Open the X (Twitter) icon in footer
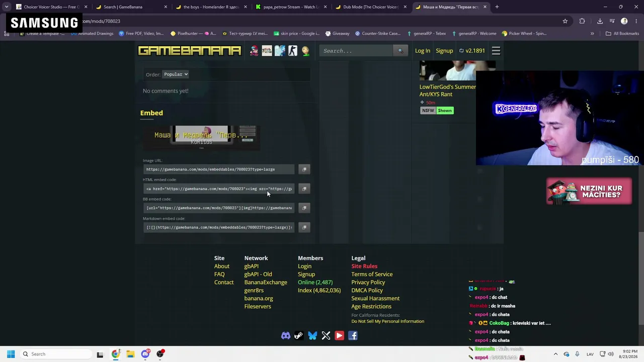The image size is (644, 362). click(326, 336)
